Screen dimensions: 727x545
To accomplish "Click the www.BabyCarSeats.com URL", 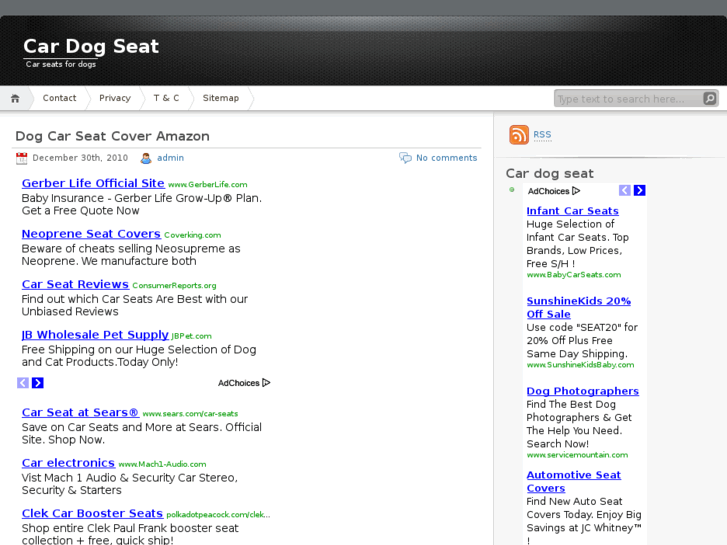I will point(574,275).
